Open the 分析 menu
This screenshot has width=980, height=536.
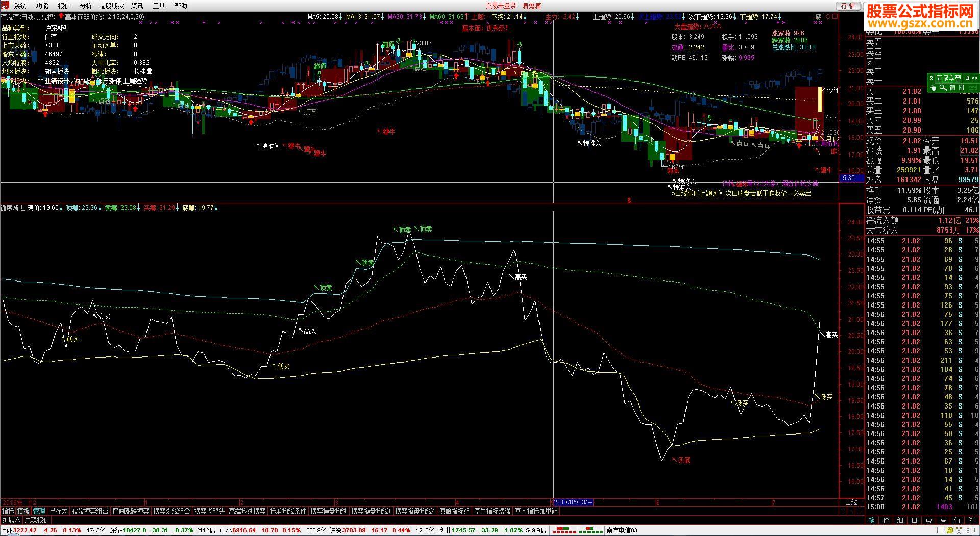tap(86, 6)
